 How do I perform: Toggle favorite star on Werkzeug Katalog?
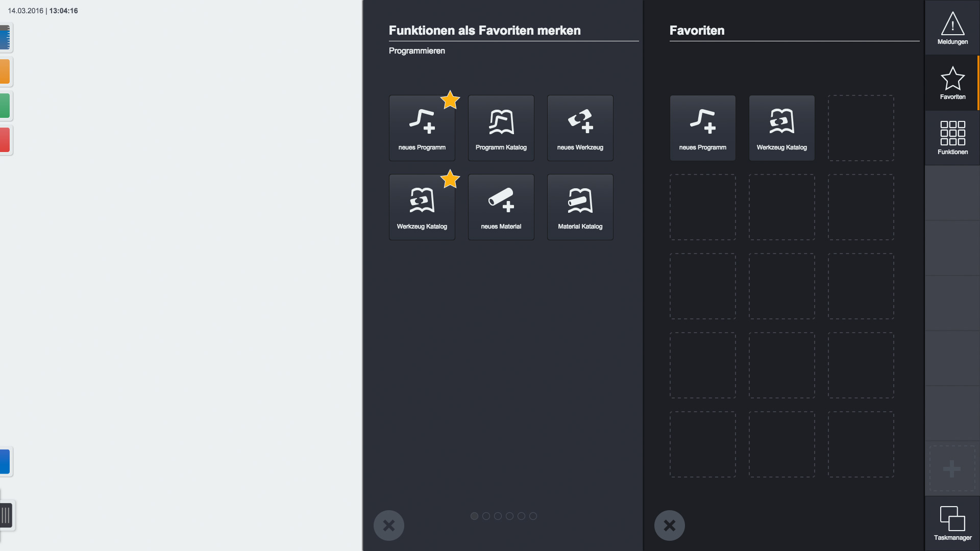click(450, 179)
